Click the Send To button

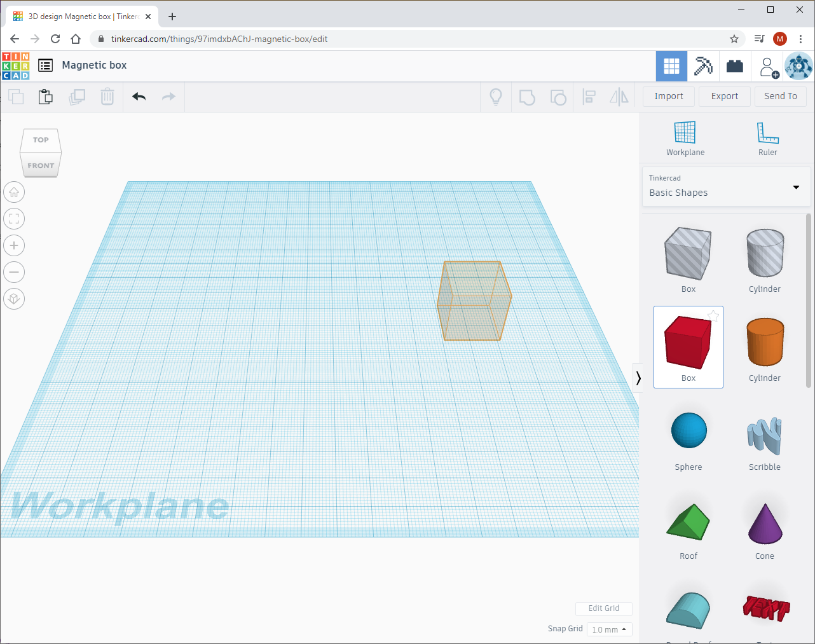pos(781,96)
